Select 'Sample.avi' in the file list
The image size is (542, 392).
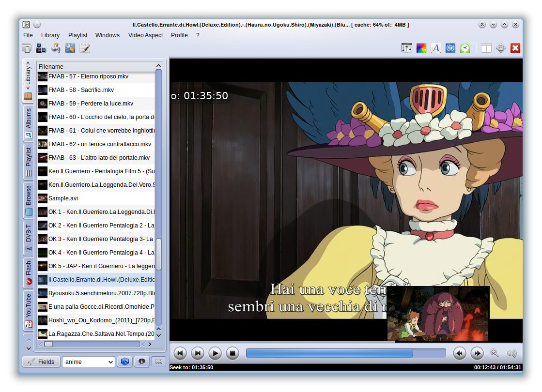[x=96, y=198]
